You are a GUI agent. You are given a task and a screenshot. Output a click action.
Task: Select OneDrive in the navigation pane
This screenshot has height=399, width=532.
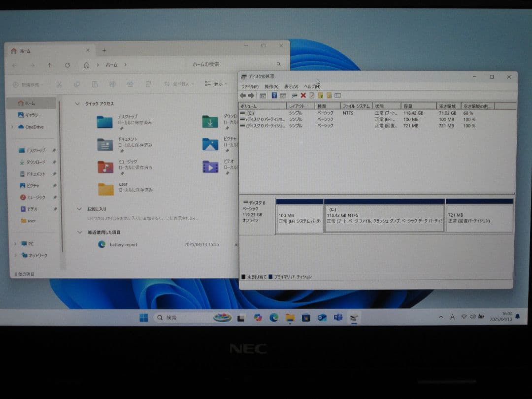tap(32, 127)
